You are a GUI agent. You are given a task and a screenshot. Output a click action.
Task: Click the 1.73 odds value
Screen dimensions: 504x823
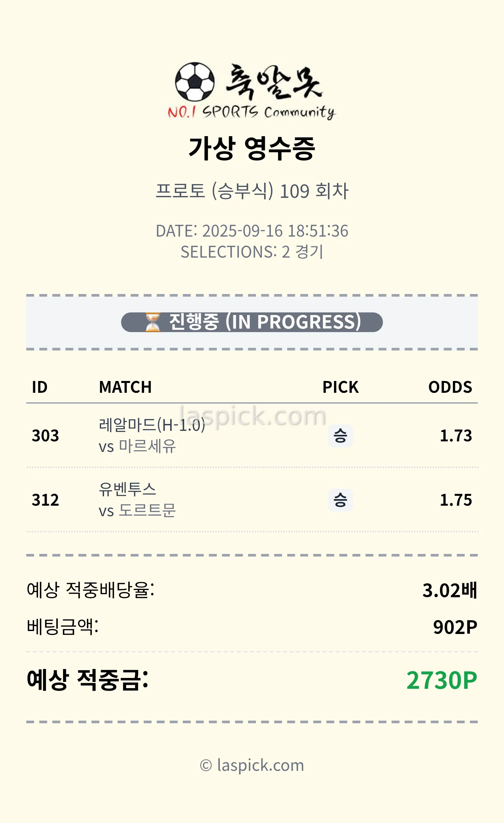(x=455, y=435)
